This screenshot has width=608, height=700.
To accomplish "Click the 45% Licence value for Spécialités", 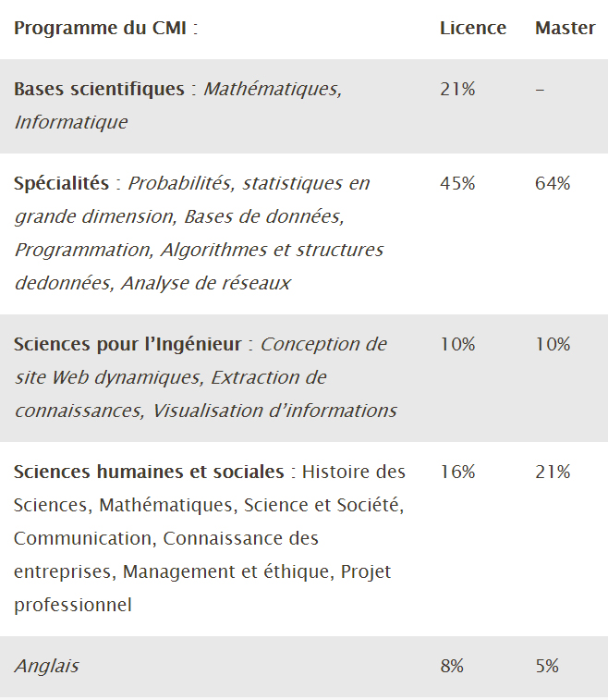I will [457, 183].
